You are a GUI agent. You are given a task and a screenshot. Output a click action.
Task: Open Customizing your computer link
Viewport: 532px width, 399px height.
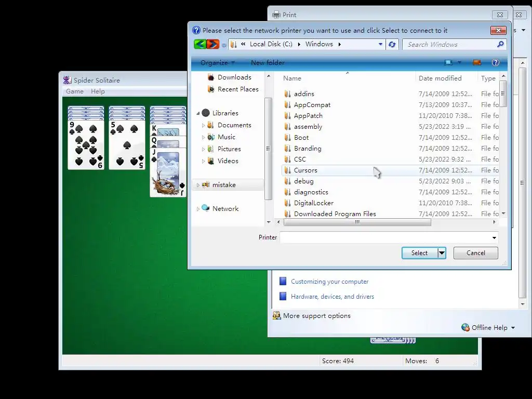(x=329, y=282)
